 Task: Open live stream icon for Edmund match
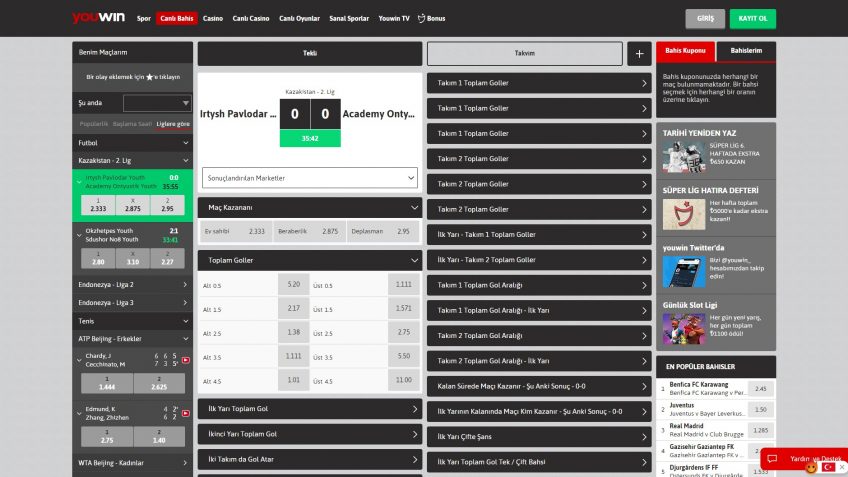(185, 413)
